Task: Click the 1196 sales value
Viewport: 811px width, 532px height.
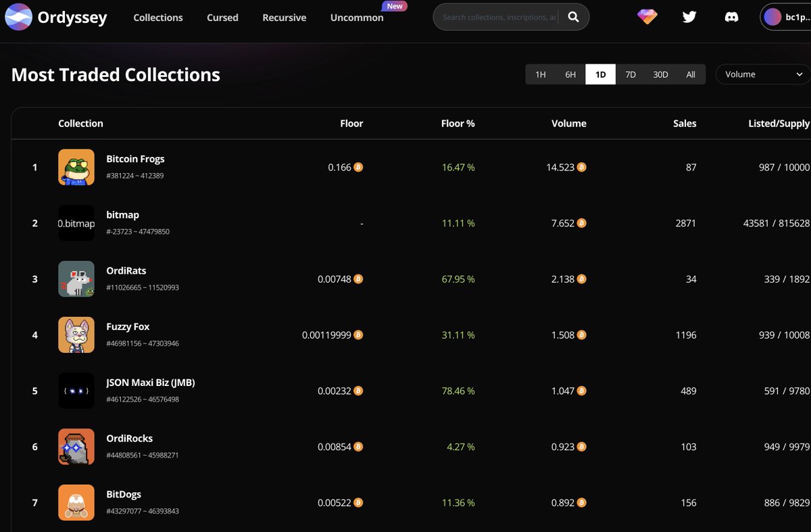Action: click(x=686, y=335)
